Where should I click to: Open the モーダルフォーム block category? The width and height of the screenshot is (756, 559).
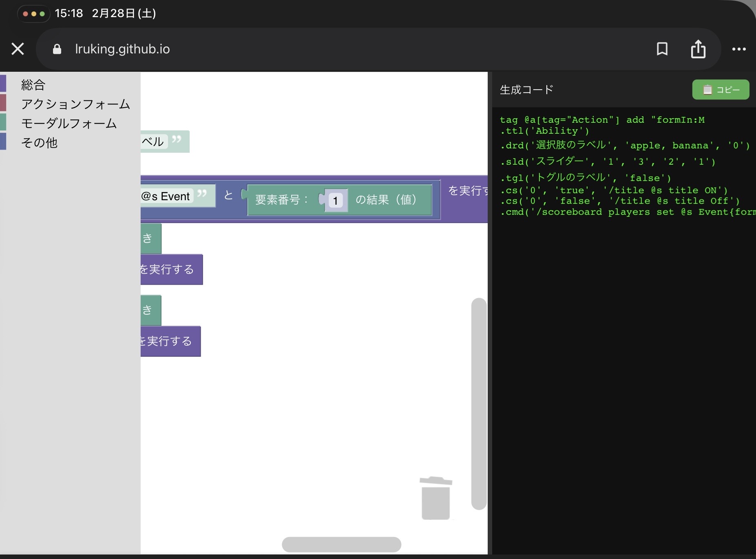coord(69,123)
